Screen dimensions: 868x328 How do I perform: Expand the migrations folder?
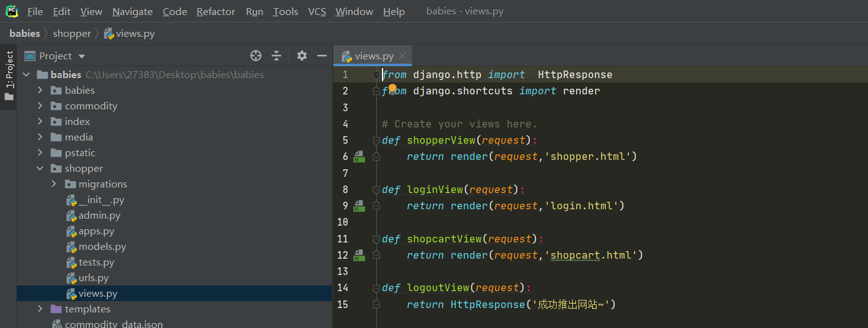coord(54,184)
